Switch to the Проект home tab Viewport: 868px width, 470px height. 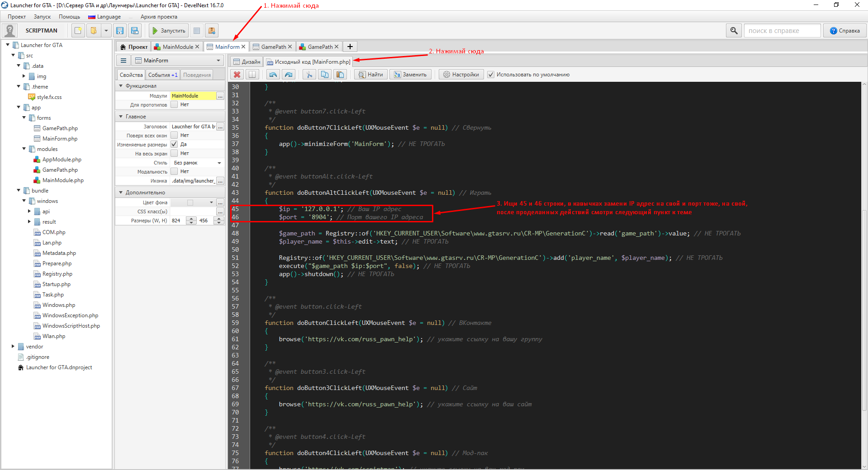(134, 47)
